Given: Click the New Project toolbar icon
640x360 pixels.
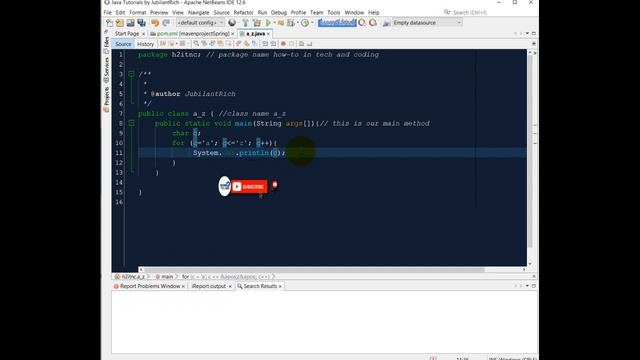Looking at the screenshot, I should click(x=120, y=23).
